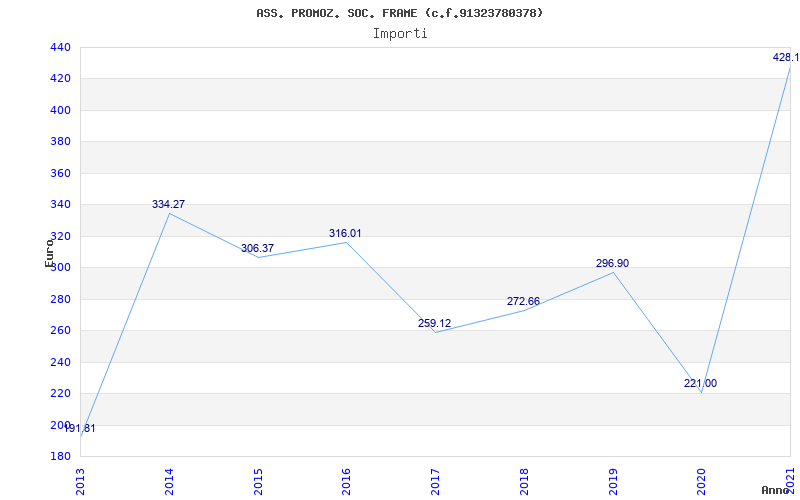Click the 260 y-axis value
This screenshot has height=500, width=800.
(x=60, y=331)
